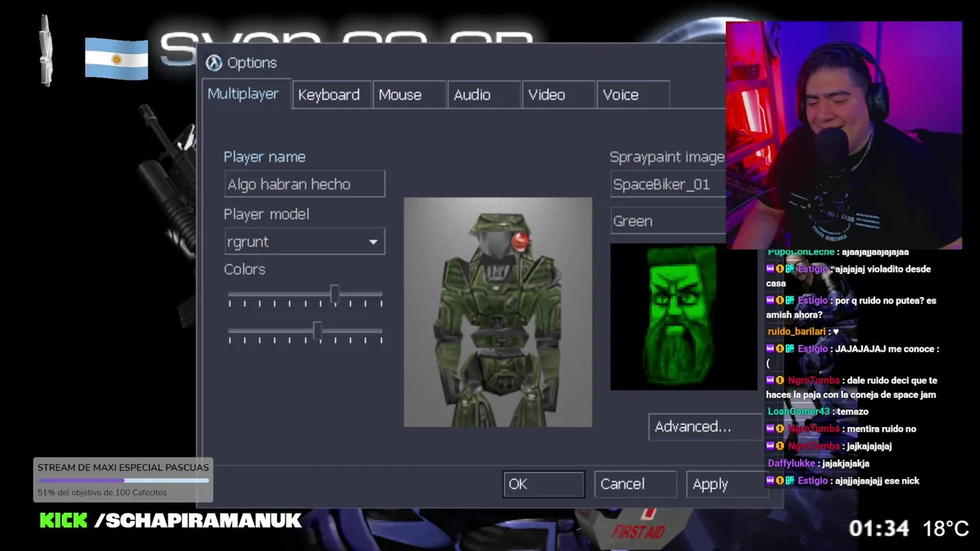Click the Apply button

coord(726,484)
